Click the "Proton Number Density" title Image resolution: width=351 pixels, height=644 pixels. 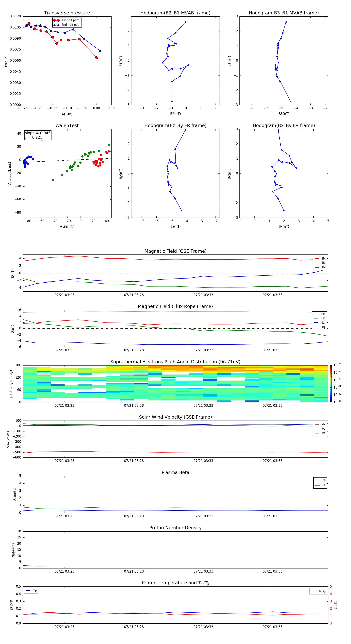pyautogui.click(x=175, y=528)
